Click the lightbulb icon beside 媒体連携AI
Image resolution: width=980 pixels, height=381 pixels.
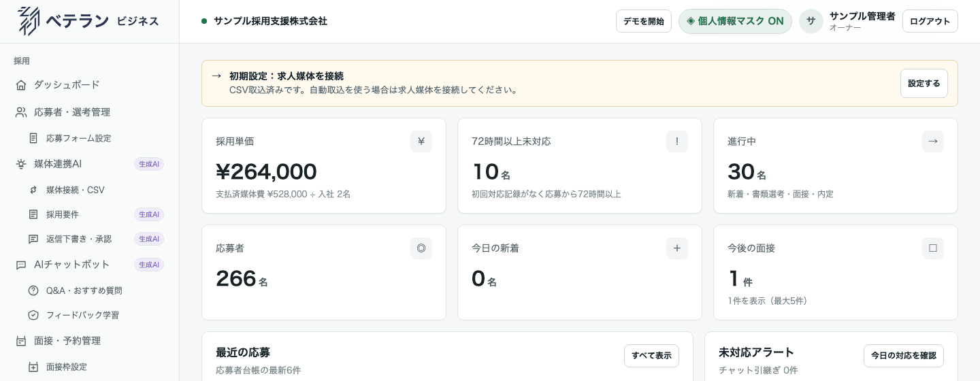[x=21, y=164]
